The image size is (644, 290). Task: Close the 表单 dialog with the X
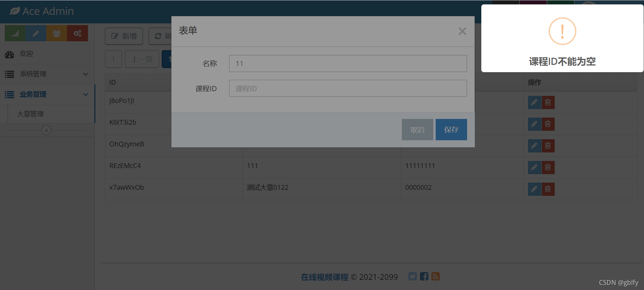tap(462, 31)
